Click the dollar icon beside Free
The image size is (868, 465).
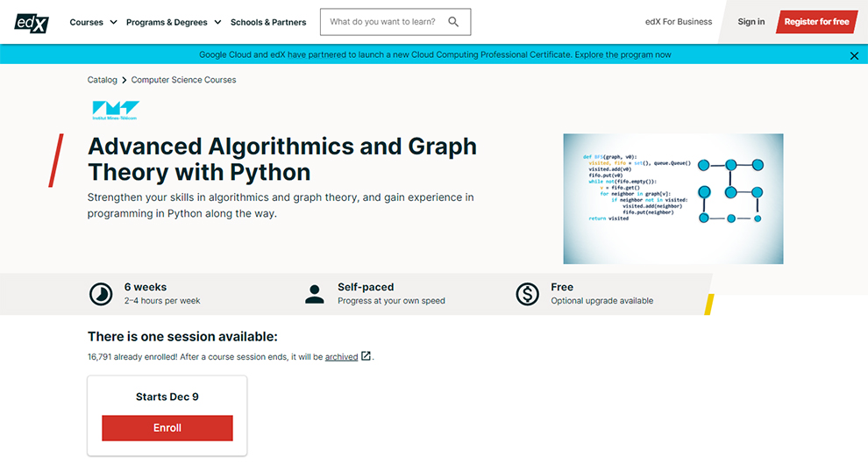pos(527,294)
